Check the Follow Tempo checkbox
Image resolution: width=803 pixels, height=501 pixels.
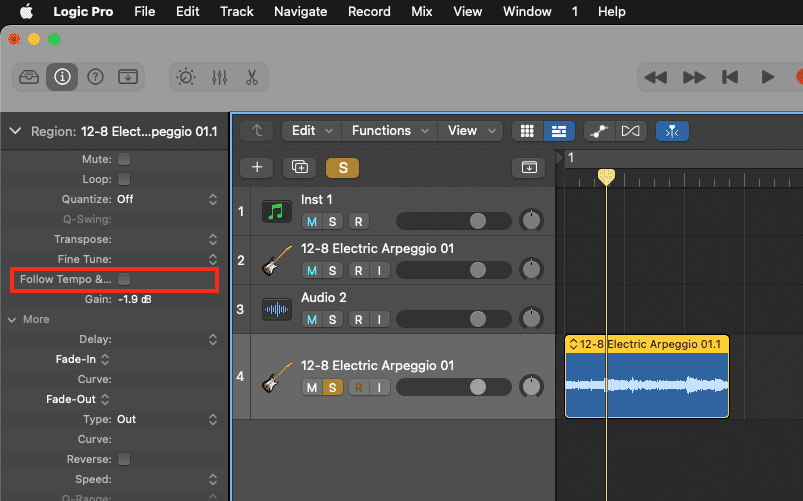tap(124, 279)
